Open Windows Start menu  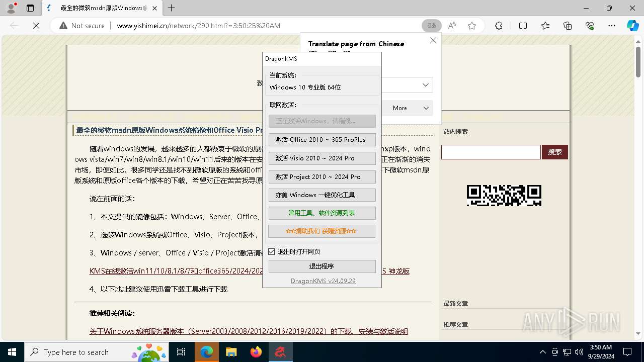click(12, 352)
